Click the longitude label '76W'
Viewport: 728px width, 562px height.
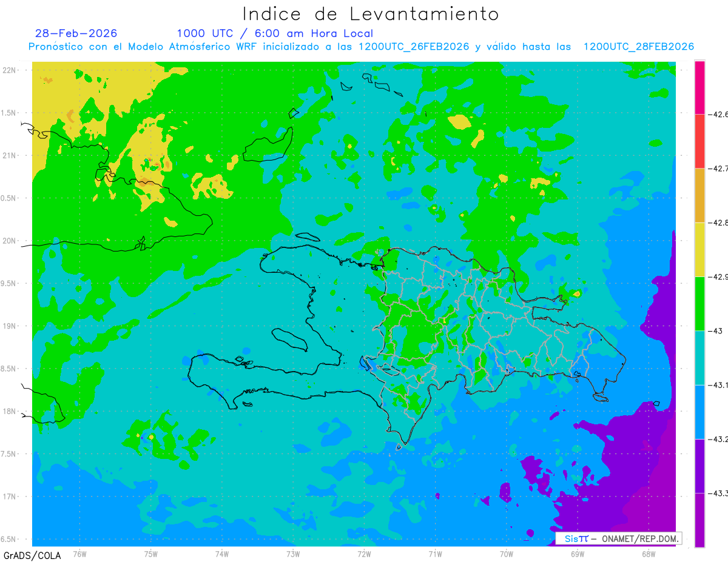pos(79,554)
